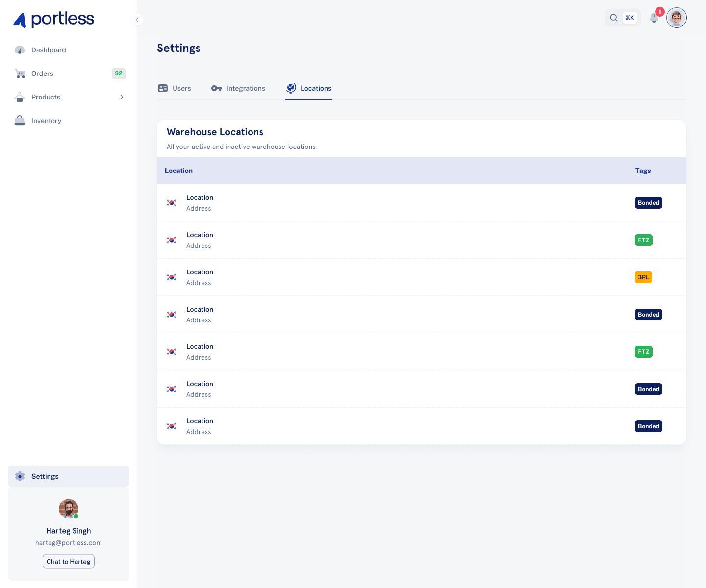Switch to the Integrations tab
706x588 pixels.
tap(238, 88)
